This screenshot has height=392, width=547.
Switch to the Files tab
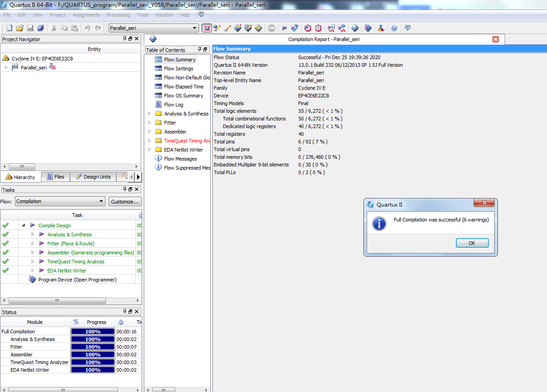coord(55,177)
